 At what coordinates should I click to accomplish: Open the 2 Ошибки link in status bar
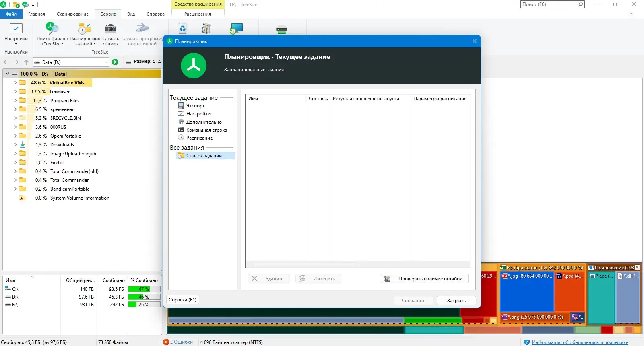click(182, 342)
